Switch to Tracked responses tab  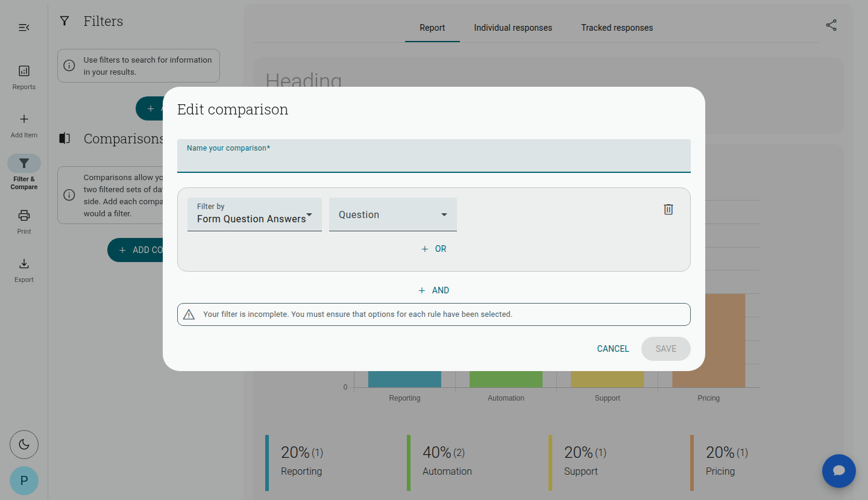[x=617, y=28]
